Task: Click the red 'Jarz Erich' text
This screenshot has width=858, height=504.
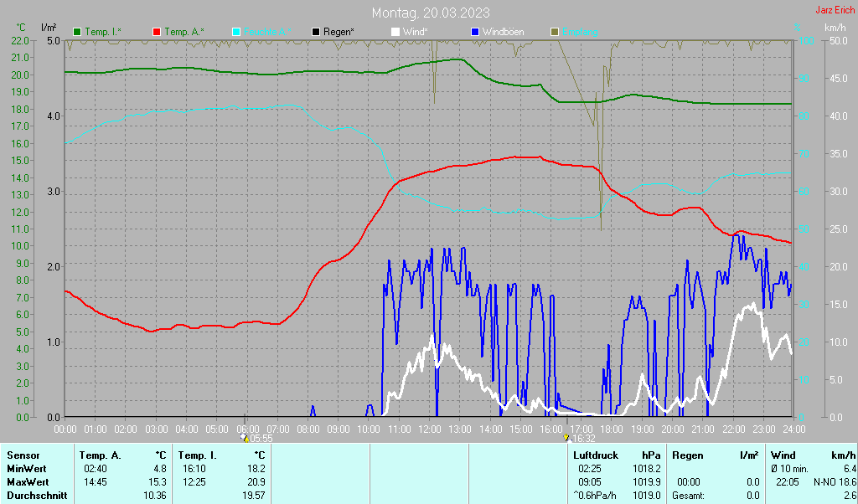Action: [x=835, y=10]
